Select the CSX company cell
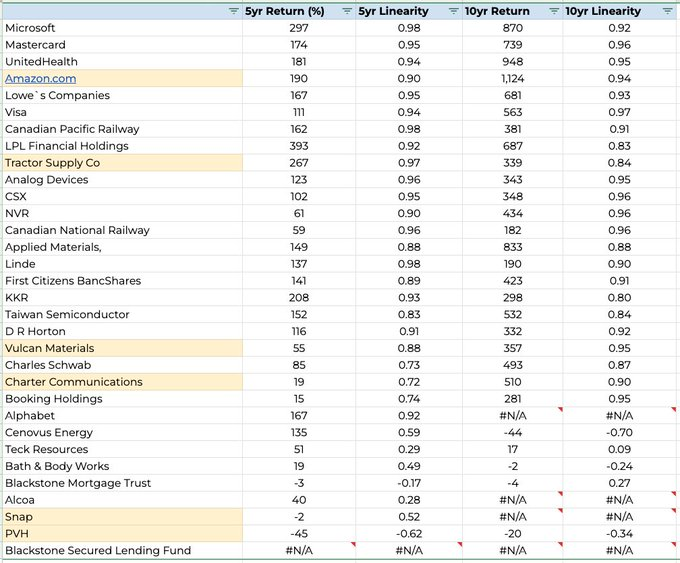The width and height of the screenshot is (680, 563). tap(122, 196)
